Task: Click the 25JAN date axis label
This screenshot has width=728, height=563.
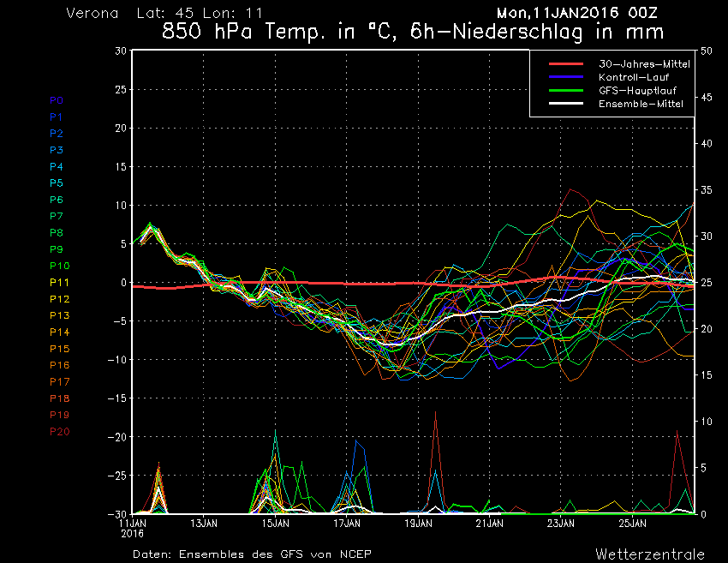Action: pyautogui.click(x=631, y=522)
